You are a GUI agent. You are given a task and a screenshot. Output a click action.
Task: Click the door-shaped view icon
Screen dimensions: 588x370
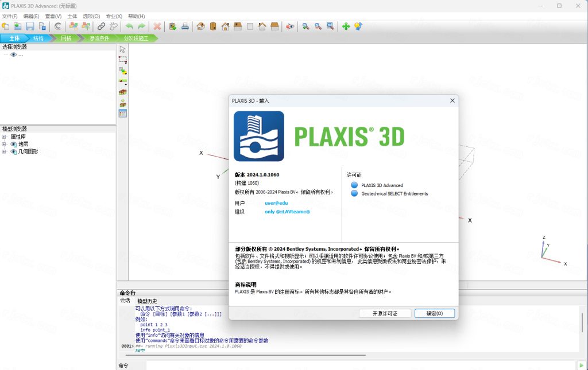point(213,26)
